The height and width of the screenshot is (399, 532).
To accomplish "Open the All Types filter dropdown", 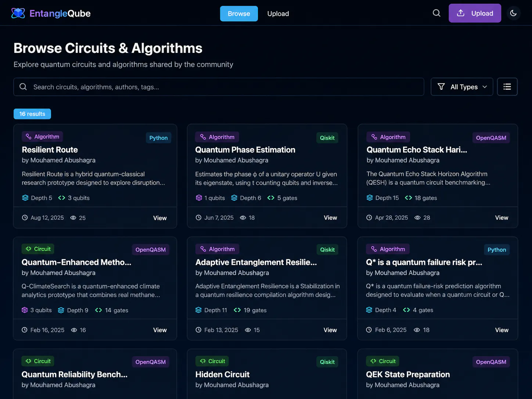I will 462,87.
